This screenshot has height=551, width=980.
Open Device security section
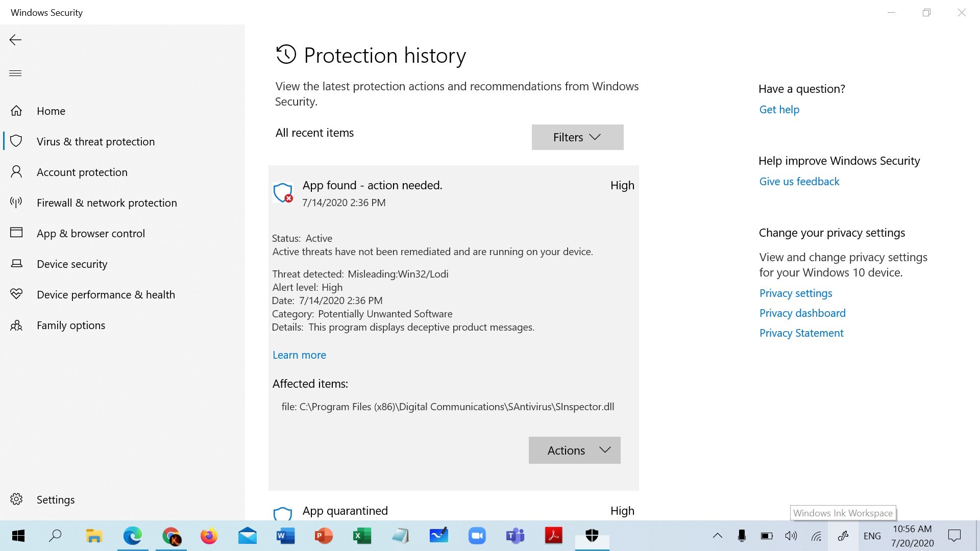(72, 264)
